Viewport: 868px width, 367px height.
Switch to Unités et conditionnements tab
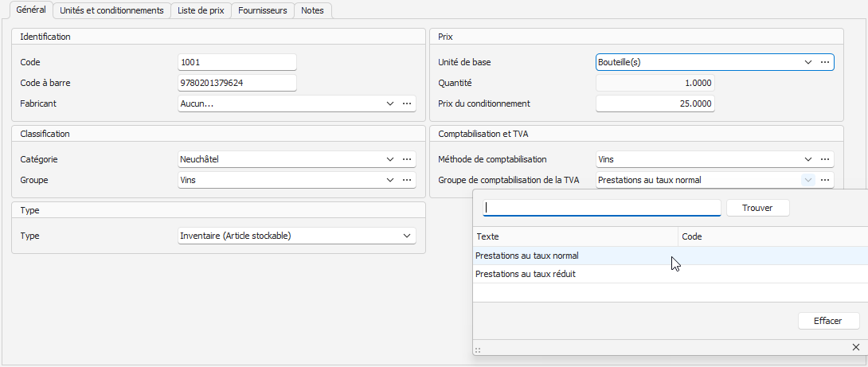[x=112, y=10]
